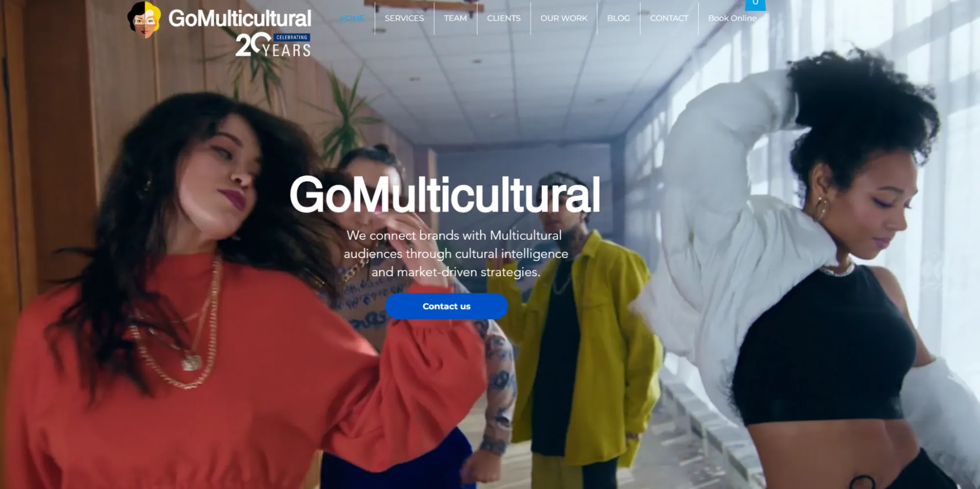The width and height of the screenshot is (980, 489).
Task: Click the large GoMulticultural hero heading
Action: click(x=445, y=195)
